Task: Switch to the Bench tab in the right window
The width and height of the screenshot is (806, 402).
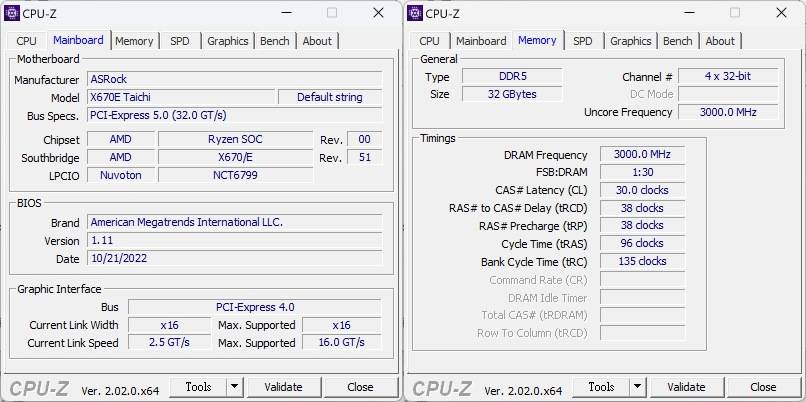Action: point(677,41)
